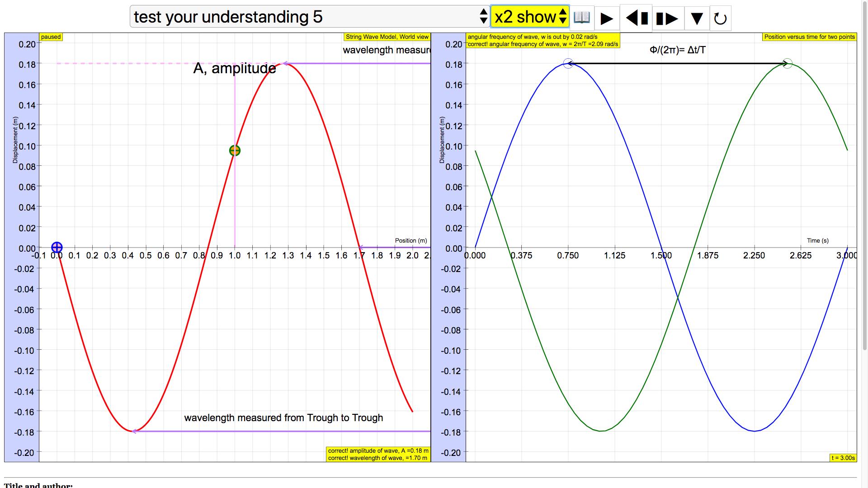Select the green crosshair point on wave

click(x=235, y=150)
